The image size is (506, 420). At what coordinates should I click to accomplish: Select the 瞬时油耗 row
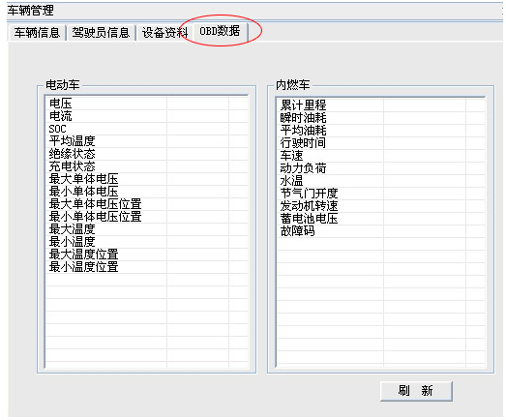[381, 118]
